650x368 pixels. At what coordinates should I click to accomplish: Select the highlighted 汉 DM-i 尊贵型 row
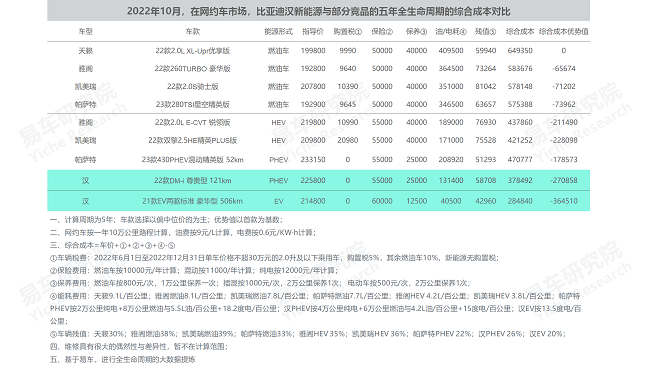click(318, 180)
